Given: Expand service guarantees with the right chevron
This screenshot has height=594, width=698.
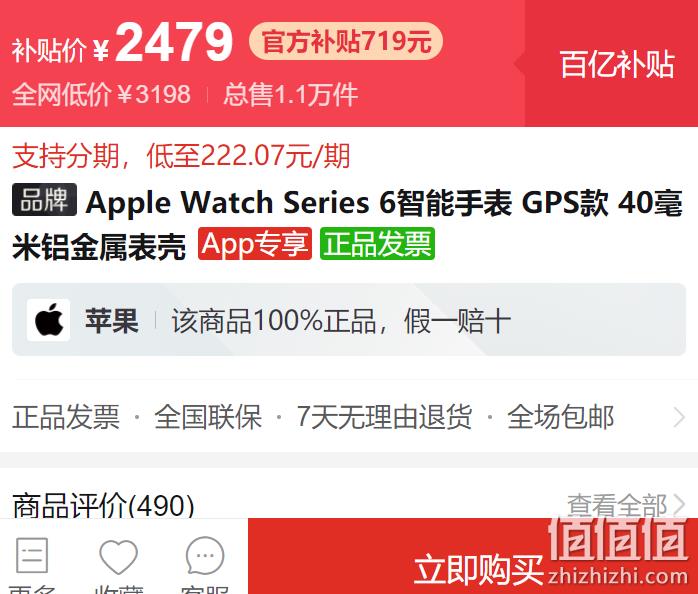Looking at the screenshot, I should click(679, 418).
